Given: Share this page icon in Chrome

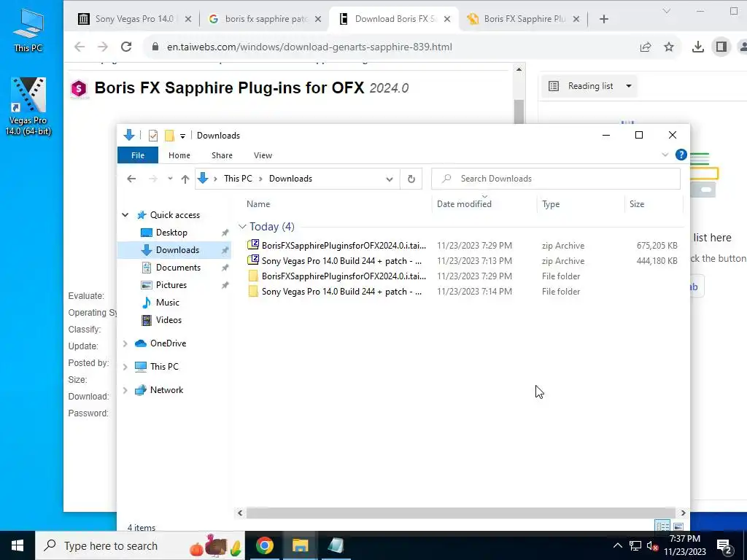Looking at the screenshot, I should [646, 47].
